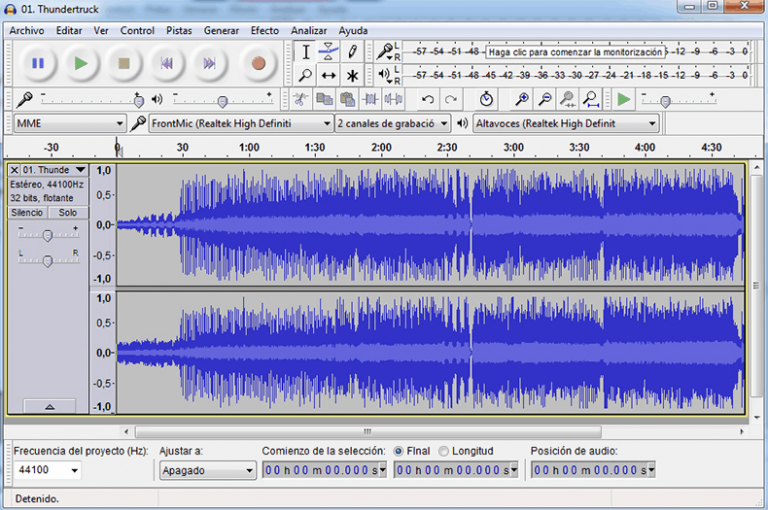
Task: Click the Record button
Action: click(258, 63)
